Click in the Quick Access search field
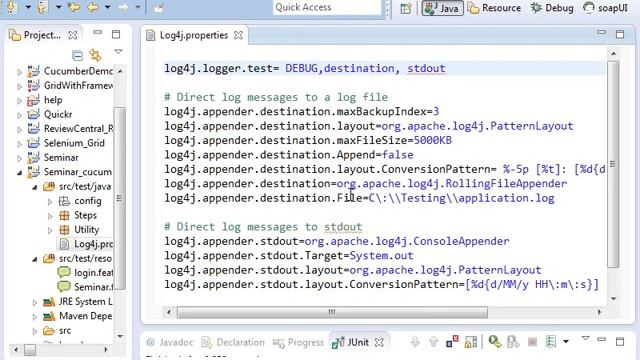This screenshot has width=640, height=360. coord(327,7)
